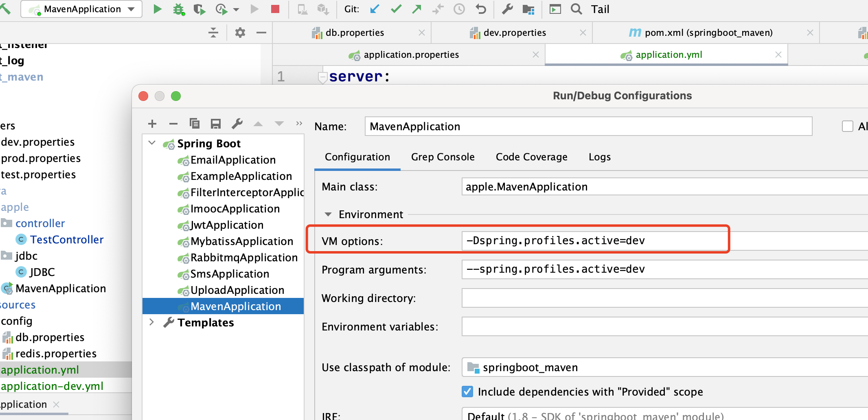This screenshot has width=868, height=420.
Task: Check the Allow parallel run checkbox
Action: 847,126
